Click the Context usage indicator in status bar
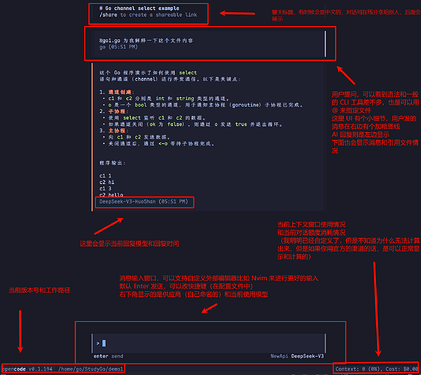 pyautogui.click(x=359, y=369)
